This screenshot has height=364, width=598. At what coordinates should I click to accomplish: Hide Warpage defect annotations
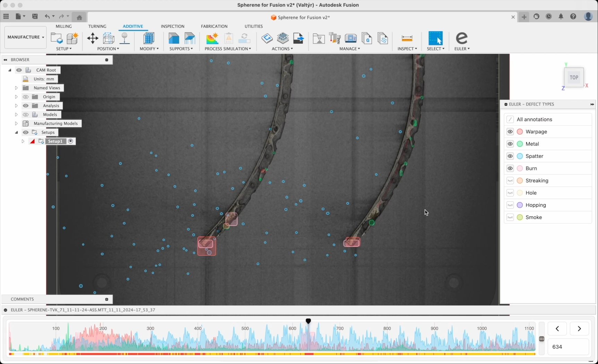coord(510,132)
